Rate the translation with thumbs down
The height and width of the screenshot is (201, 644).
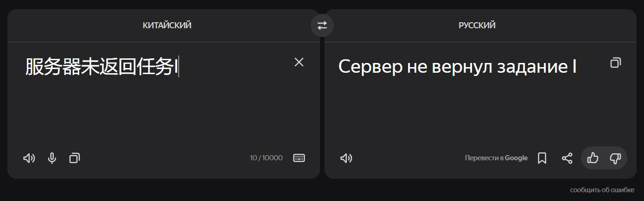[615, 158]
